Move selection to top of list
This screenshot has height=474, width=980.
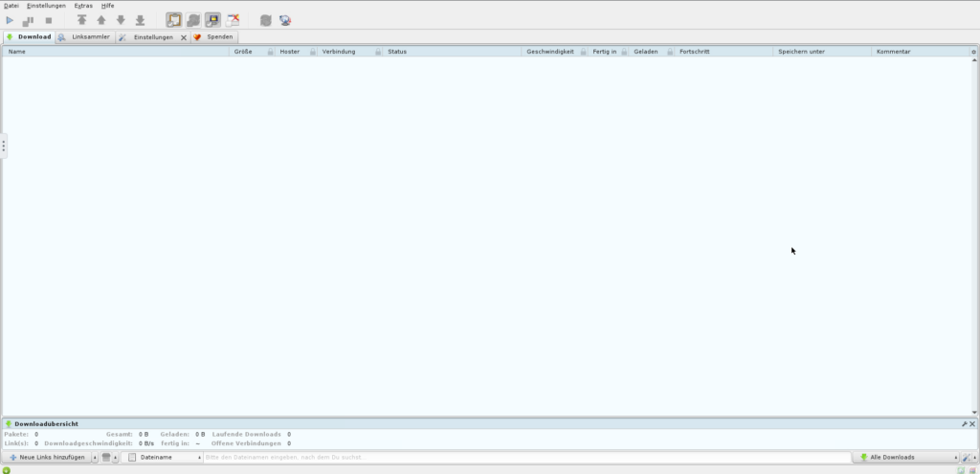(82, 21)
